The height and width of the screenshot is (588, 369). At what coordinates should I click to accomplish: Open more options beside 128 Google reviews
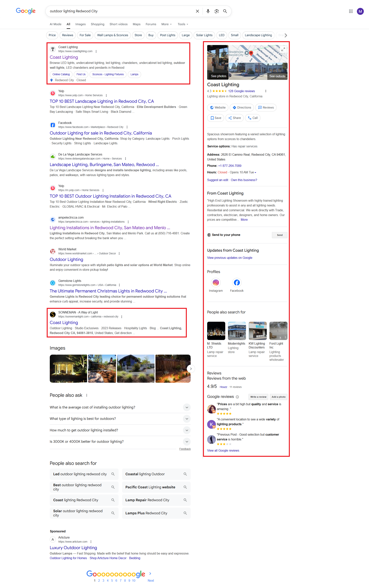click(266, 91)
